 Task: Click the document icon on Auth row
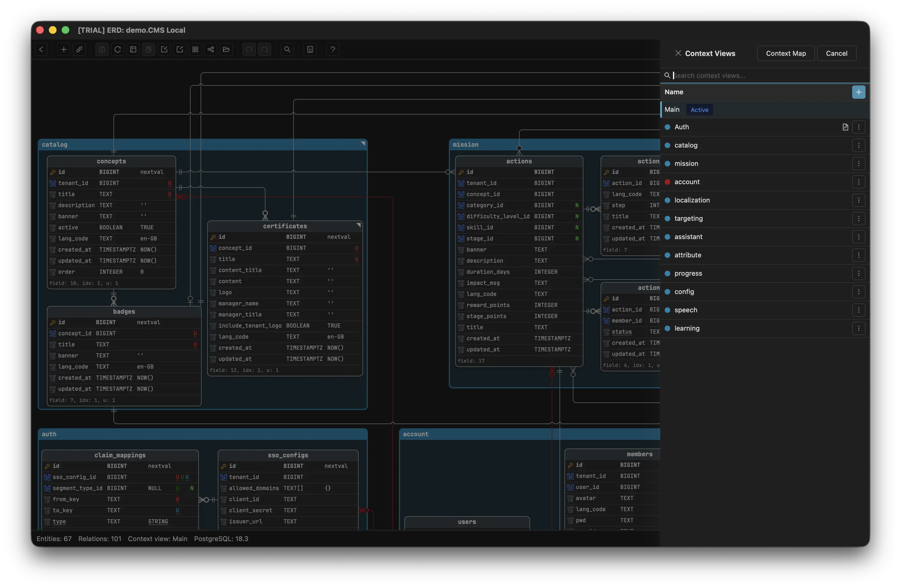845,127
